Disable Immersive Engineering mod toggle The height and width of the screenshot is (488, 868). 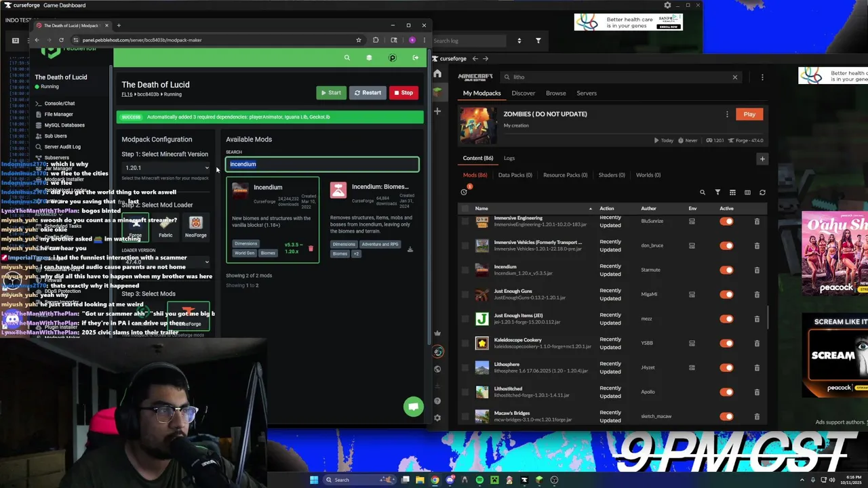(x=726, y=222)
